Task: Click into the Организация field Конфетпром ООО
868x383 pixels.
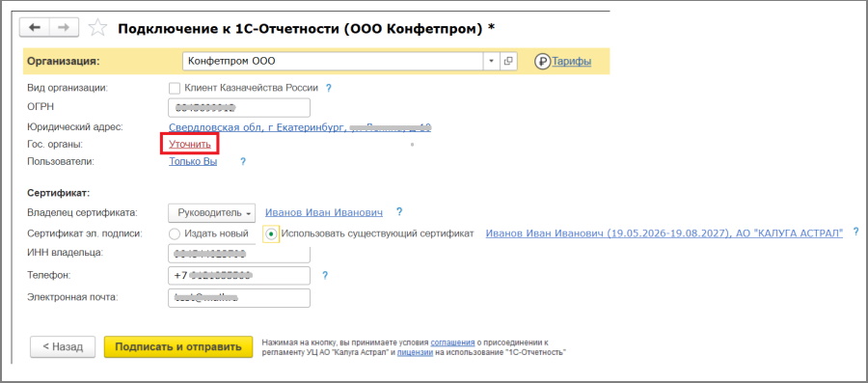Action: pyautogui.click(x=333, y=62)
